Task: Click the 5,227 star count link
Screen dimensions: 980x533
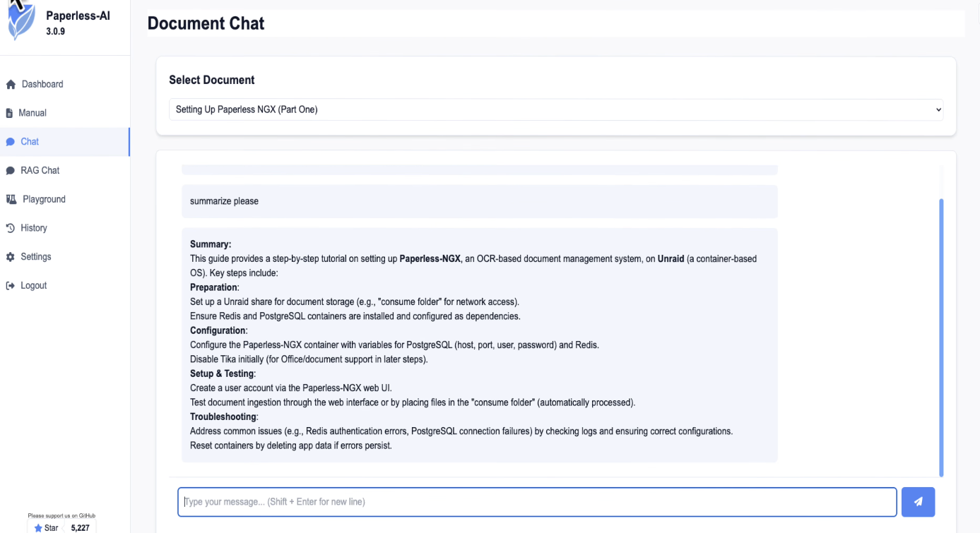Action: pos(81,527)
